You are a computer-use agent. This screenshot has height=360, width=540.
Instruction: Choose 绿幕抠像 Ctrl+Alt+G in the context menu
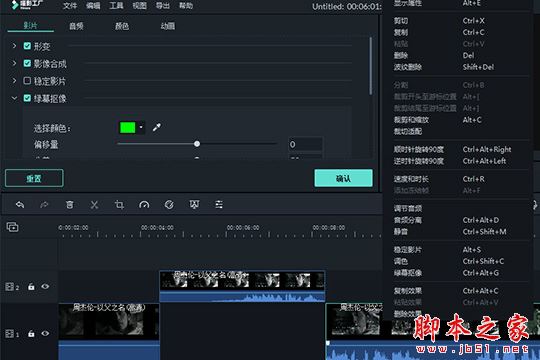tap(461, 273)
